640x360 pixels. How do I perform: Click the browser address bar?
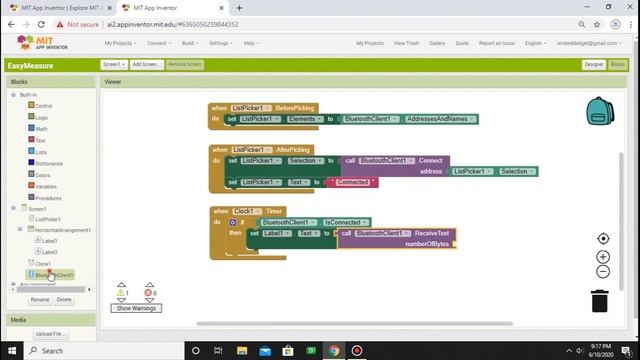click(314, 24)
